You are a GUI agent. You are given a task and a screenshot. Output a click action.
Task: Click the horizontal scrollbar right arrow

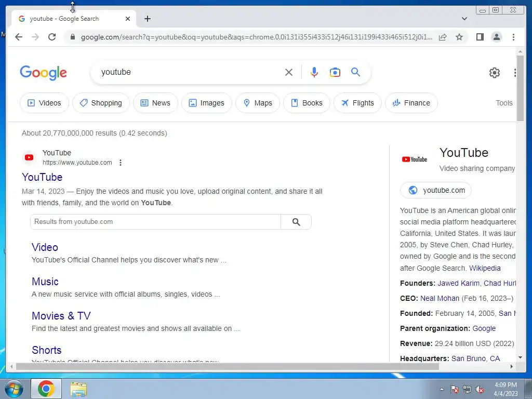tap(512, 366)
